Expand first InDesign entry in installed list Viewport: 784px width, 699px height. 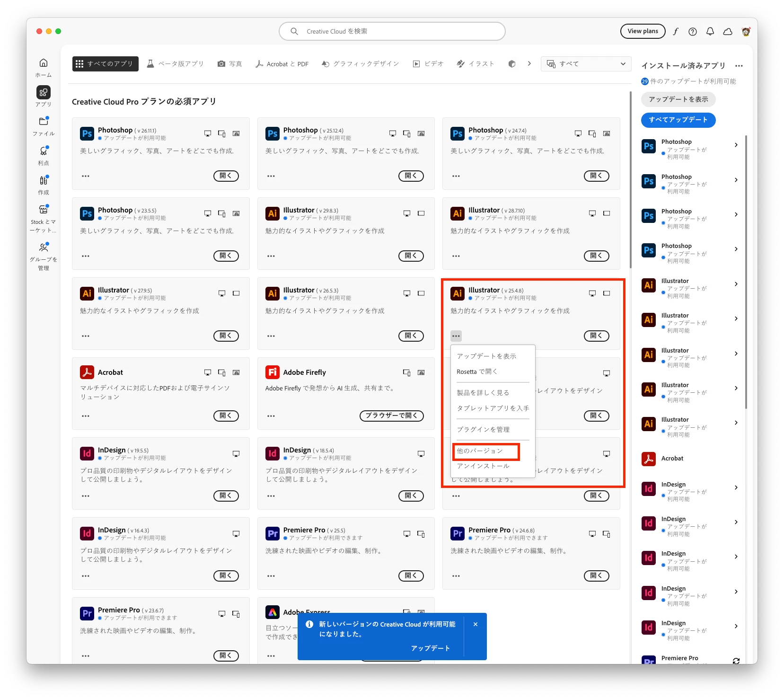click(x=736, y=487)
